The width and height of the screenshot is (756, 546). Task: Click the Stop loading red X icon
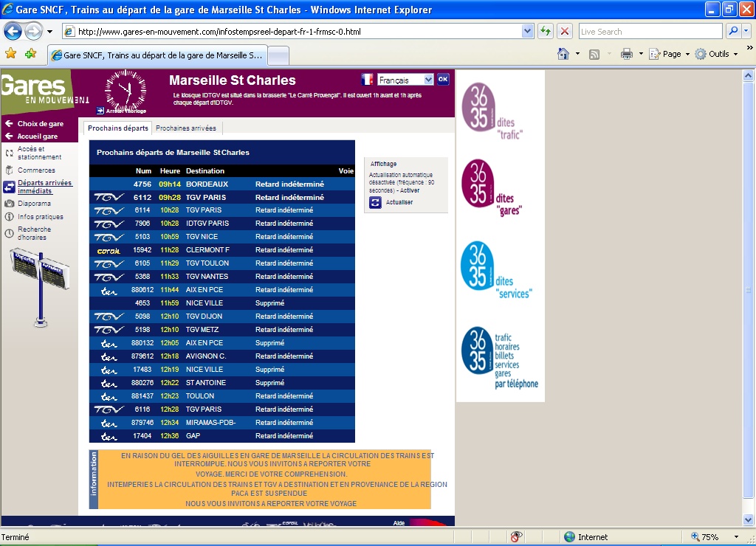[x=565, y=31]
